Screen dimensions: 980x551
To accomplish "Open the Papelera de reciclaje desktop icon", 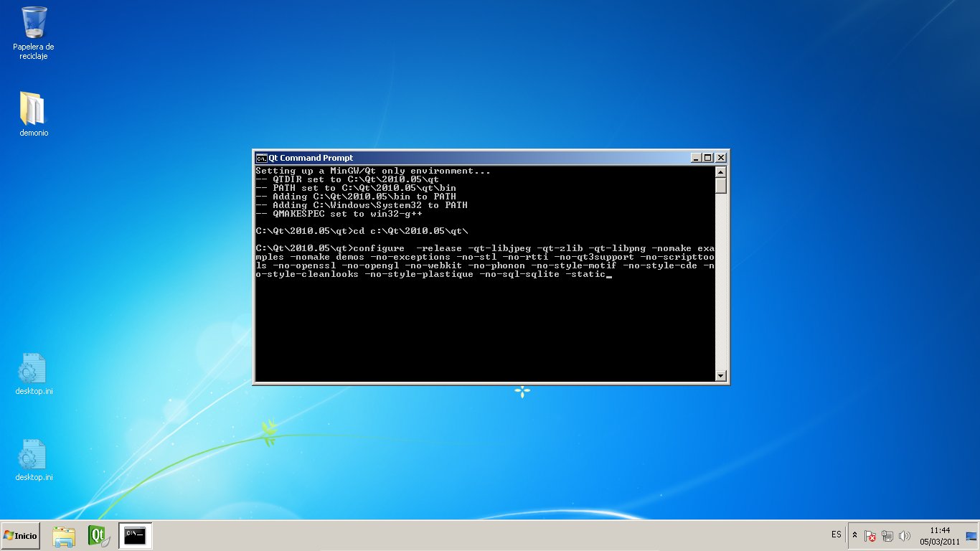I will click(34, 32).
